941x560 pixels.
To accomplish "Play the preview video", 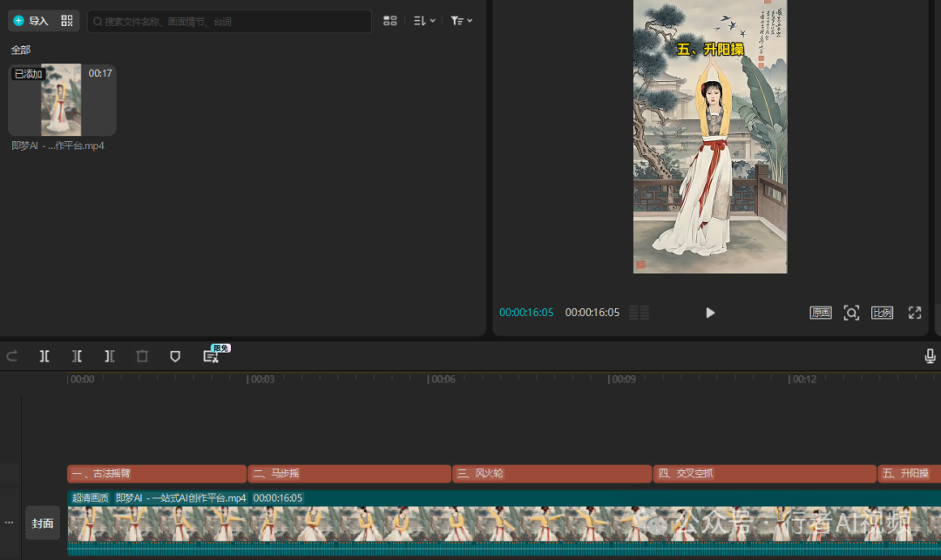I will click(710, 313).
